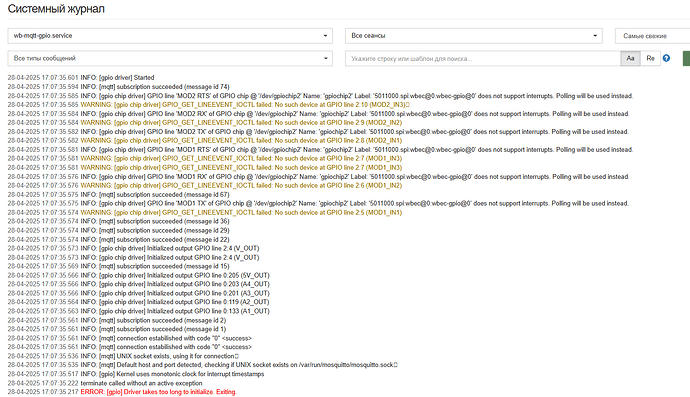
Task: Select INFO line about GPIO line 'MOD1 RTS'
Action: (x=320, y=150)
